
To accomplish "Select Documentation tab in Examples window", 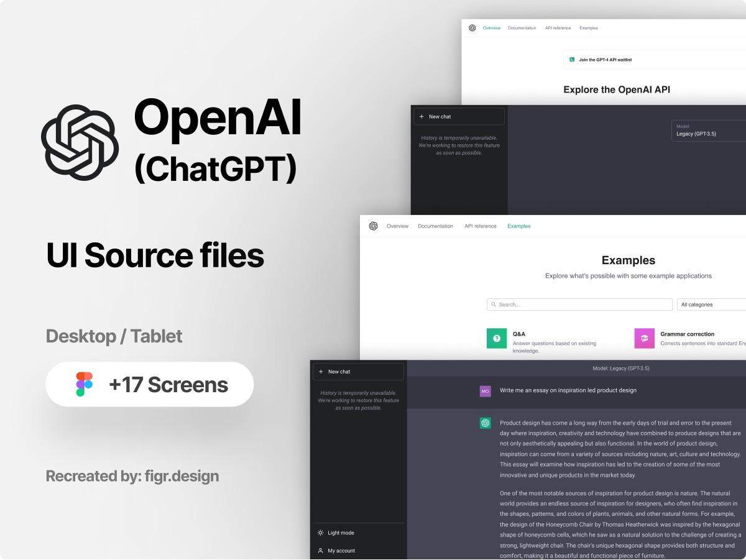I will (435, 226).
